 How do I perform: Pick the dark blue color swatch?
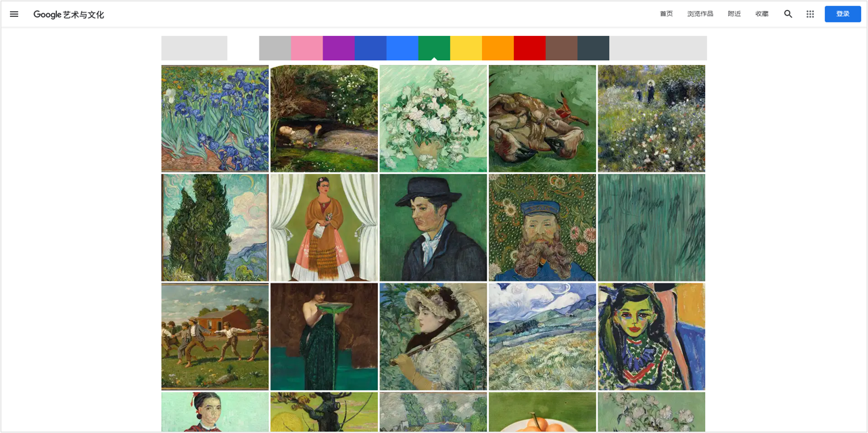pos(370,48)
